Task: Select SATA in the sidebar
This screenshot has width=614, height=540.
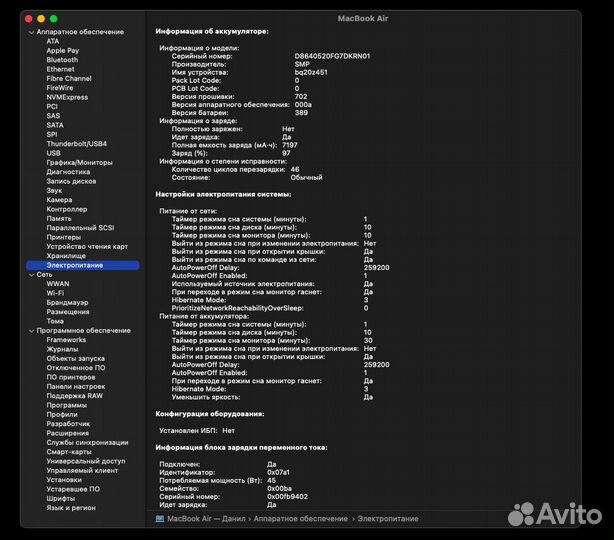Action: tap(55, 125)
